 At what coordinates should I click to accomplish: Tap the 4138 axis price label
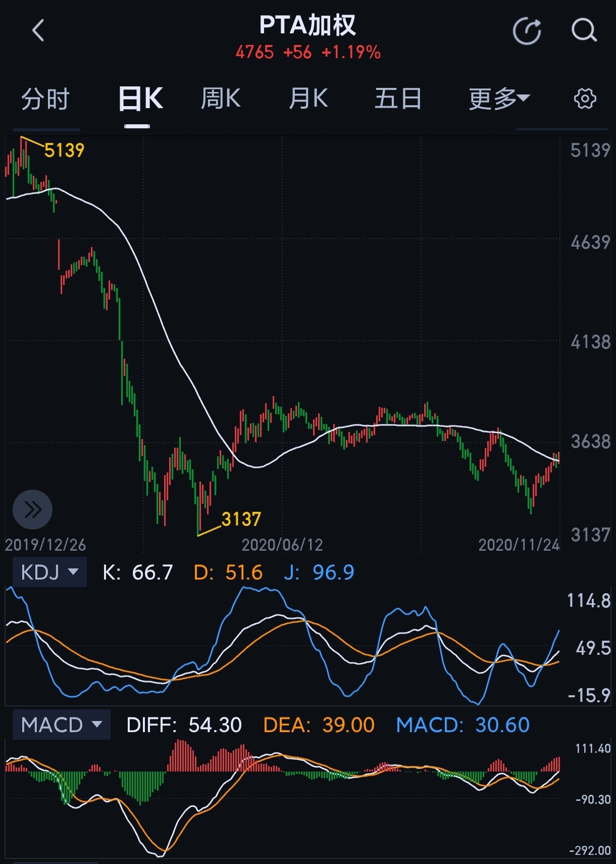point(590,343)
